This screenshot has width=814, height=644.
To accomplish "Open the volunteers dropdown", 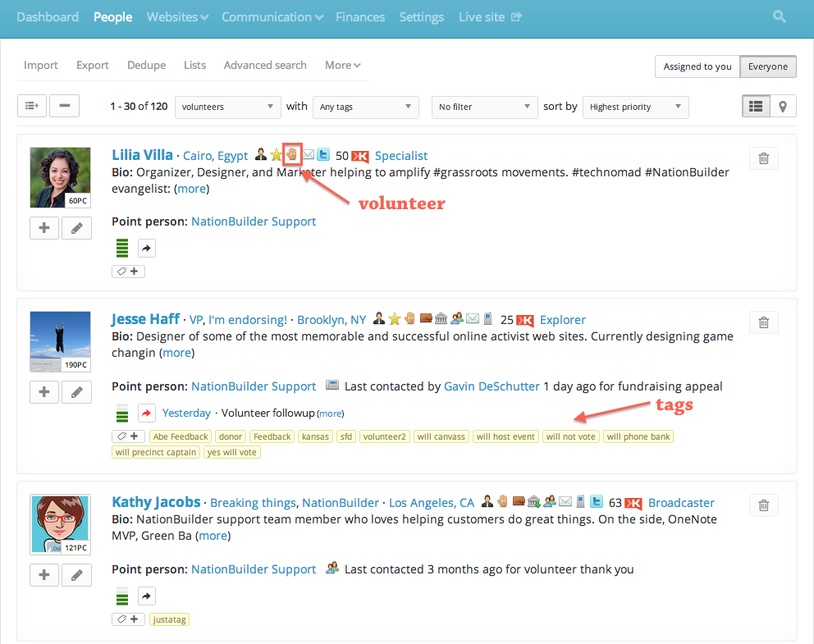I will [228, 107].
